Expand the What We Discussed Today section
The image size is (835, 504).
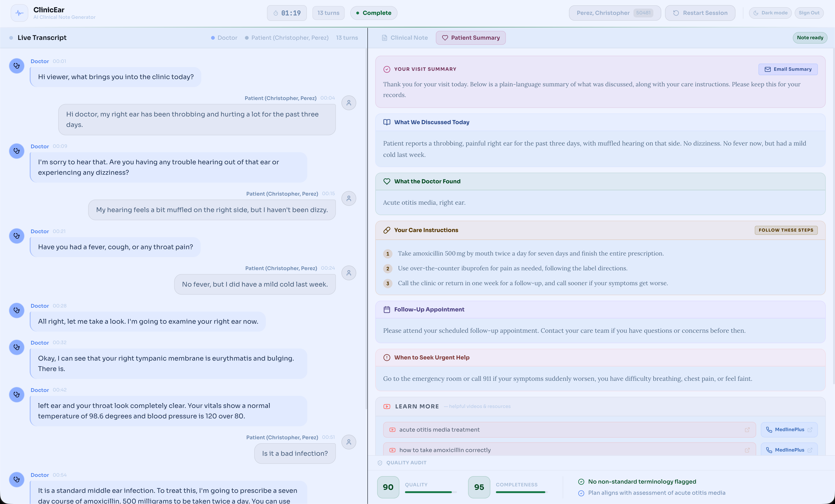[431, 122]
